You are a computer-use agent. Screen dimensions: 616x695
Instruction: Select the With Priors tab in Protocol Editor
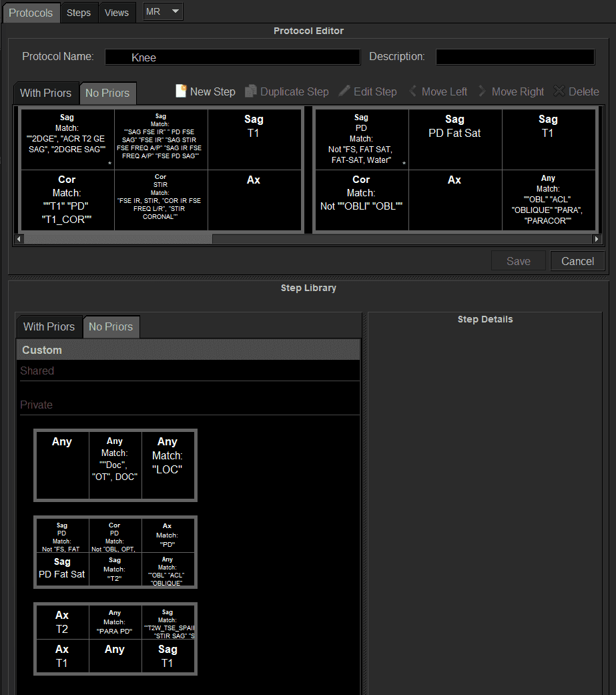[x=46, y=93]
